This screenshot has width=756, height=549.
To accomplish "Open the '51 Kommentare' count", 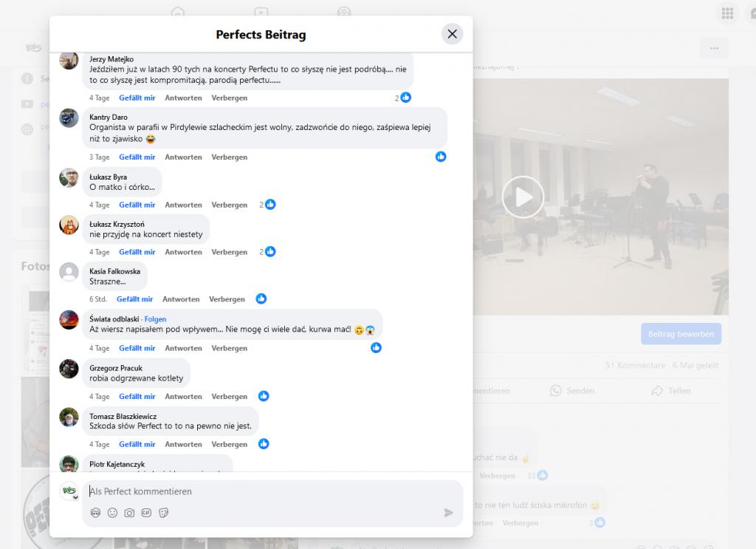I will click(635, 366).
